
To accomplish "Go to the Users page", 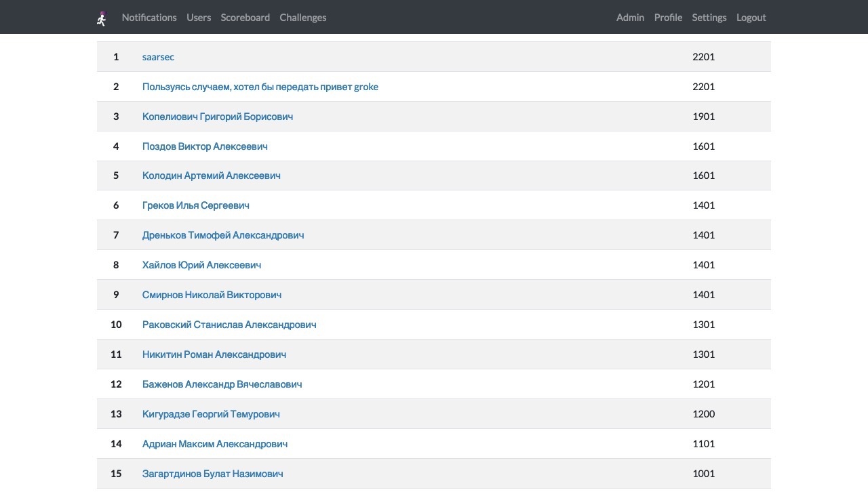I will [x=199, y=18].
